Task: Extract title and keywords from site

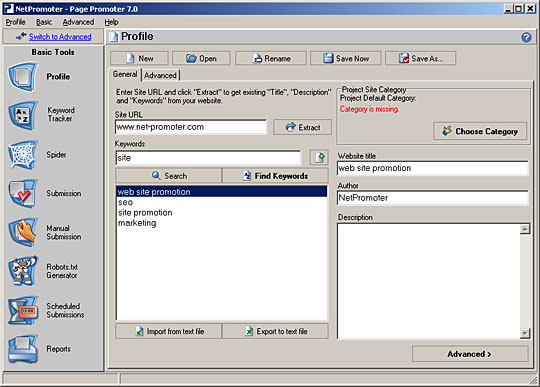Action: (302, 127)
